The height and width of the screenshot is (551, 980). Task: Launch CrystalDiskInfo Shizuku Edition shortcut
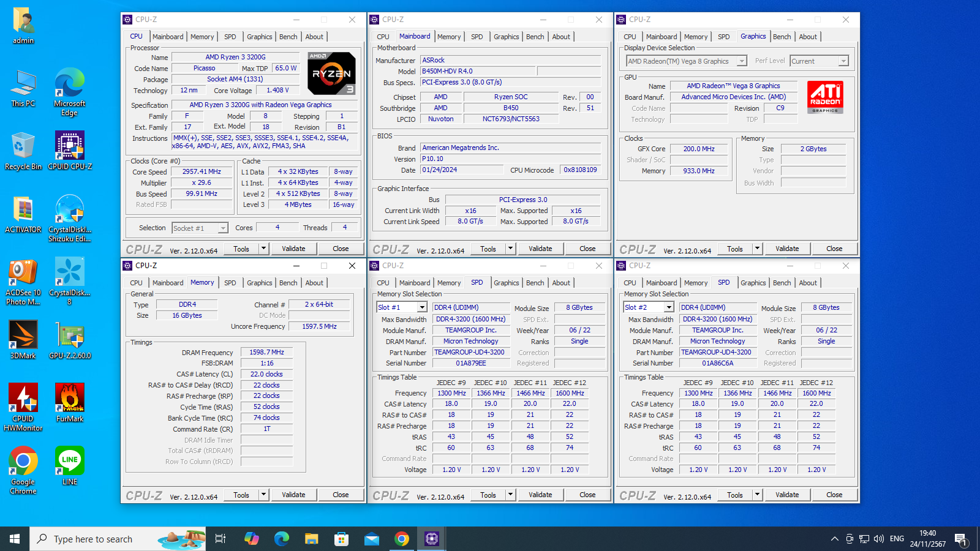[70, 219]
